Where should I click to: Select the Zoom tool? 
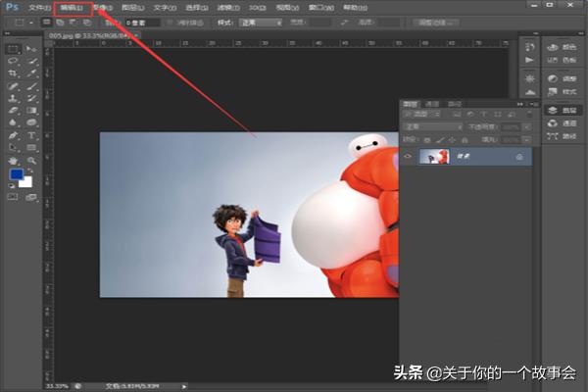32,160
